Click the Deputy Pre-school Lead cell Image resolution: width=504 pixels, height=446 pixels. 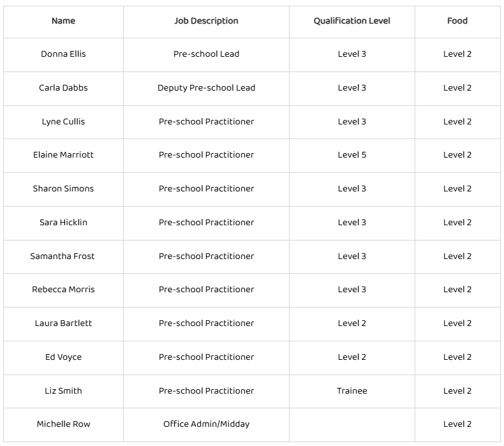pyautogui.click(x=206, y=88)
